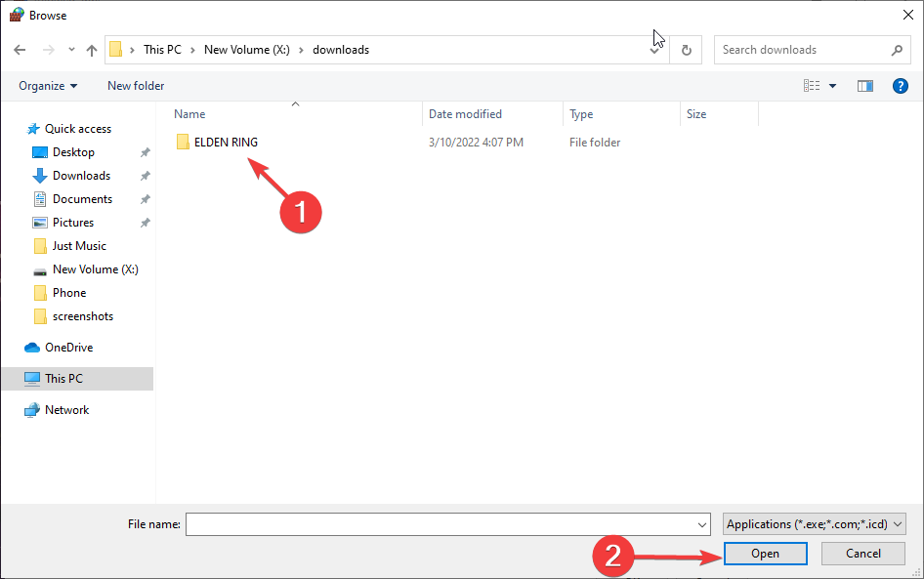Click the This PC monitor icon
Viewport: 924px width, 579px height.
(32, 379)
